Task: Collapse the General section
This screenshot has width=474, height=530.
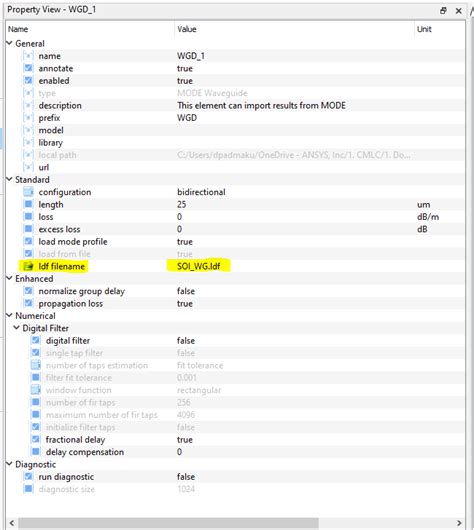Action: 9,43
